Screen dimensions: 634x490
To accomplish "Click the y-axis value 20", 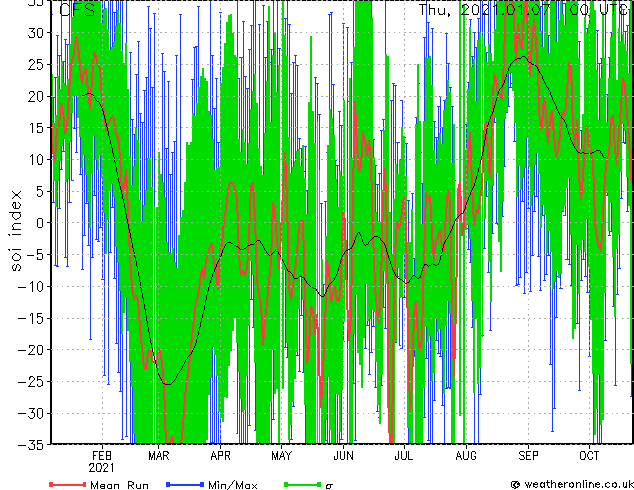I will [36, 96].
